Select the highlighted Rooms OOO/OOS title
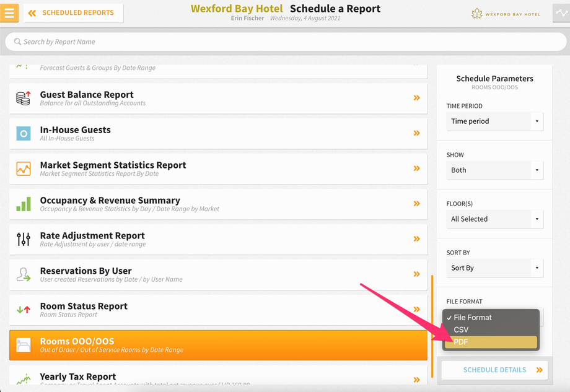570x392 pixels. click(x=77, y=341)
